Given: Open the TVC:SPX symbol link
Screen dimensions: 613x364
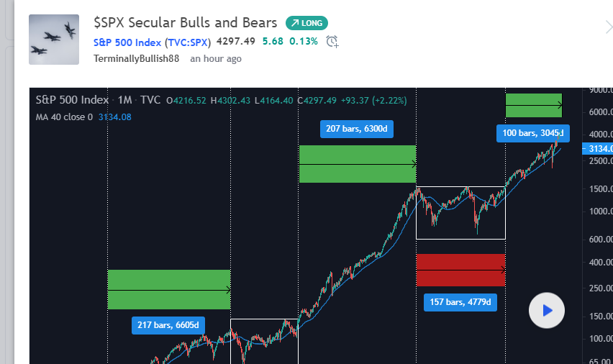Looking at the screenshot, I should (187, 42).
